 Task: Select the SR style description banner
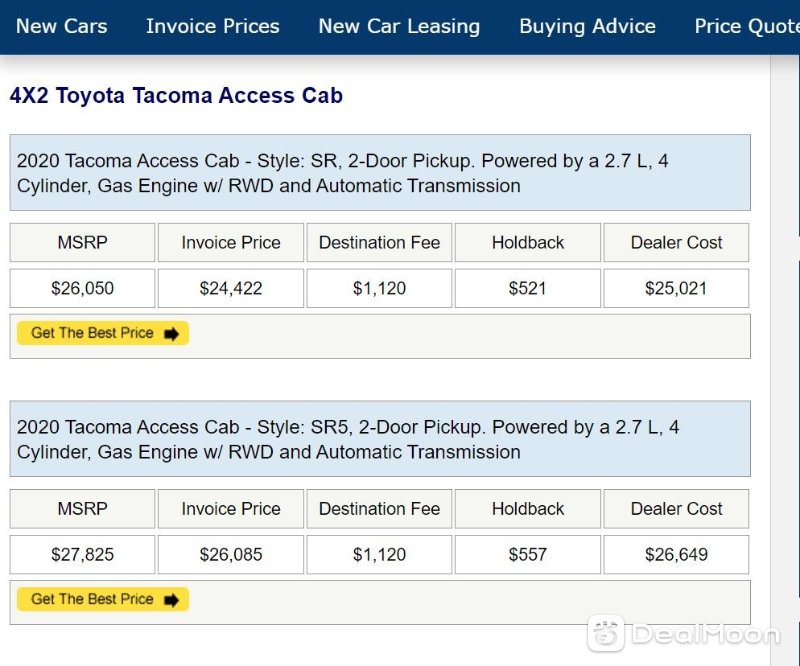[380, 172]
